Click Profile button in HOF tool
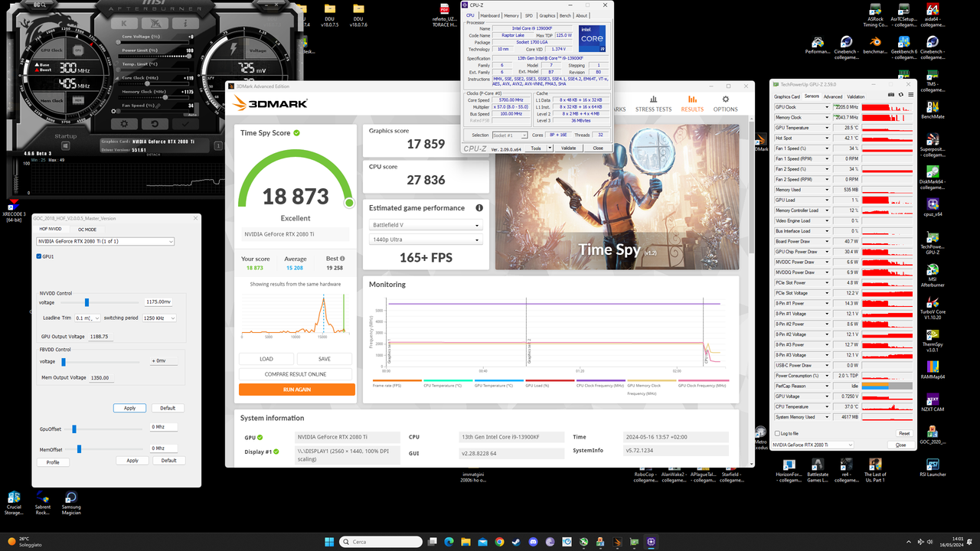Screen dimensions: 980x551 click(53, 462)
